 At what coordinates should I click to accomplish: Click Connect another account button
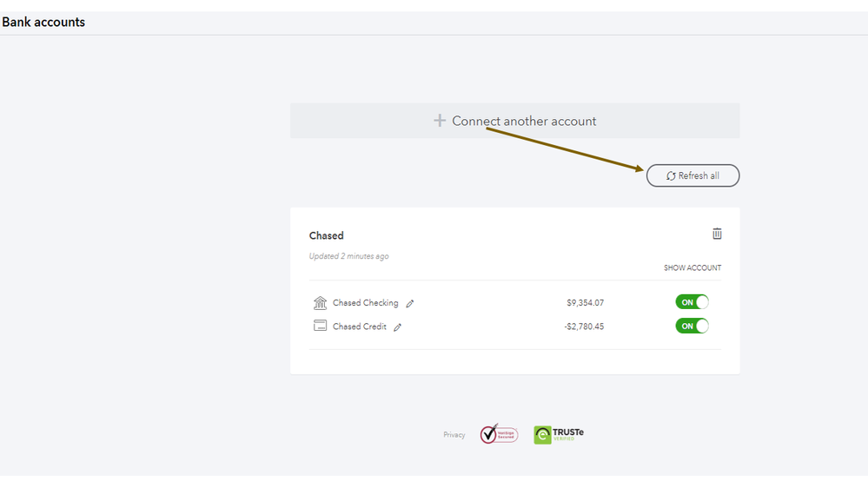[x=515, y=122]
